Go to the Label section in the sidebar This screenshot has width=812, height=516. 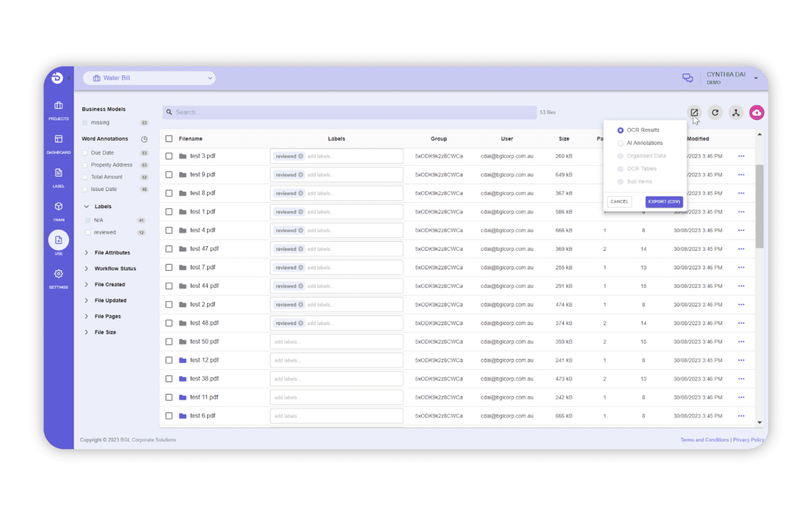58,178
